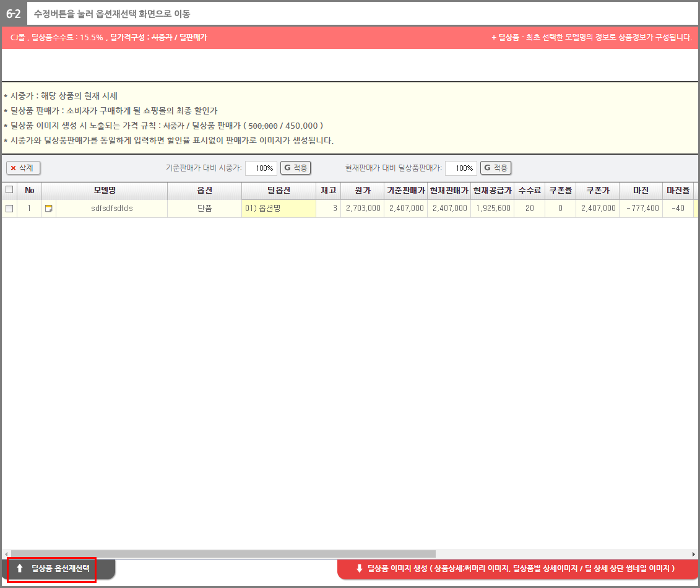700x588 pixels.
Task: Click the horizontal scrollbar left arrow
Action: tap(6, 554)
